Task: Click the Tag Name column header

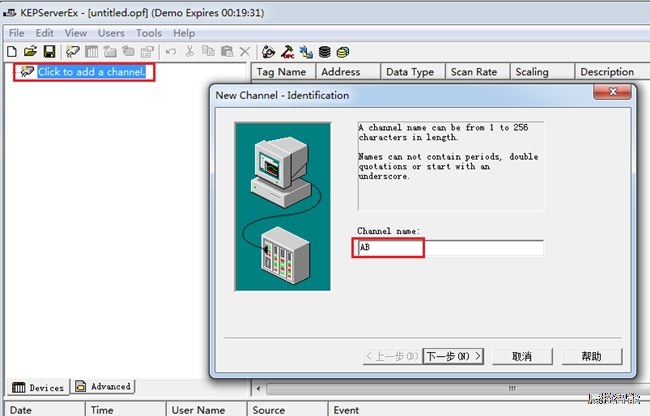Action: (x=281, y=72)
